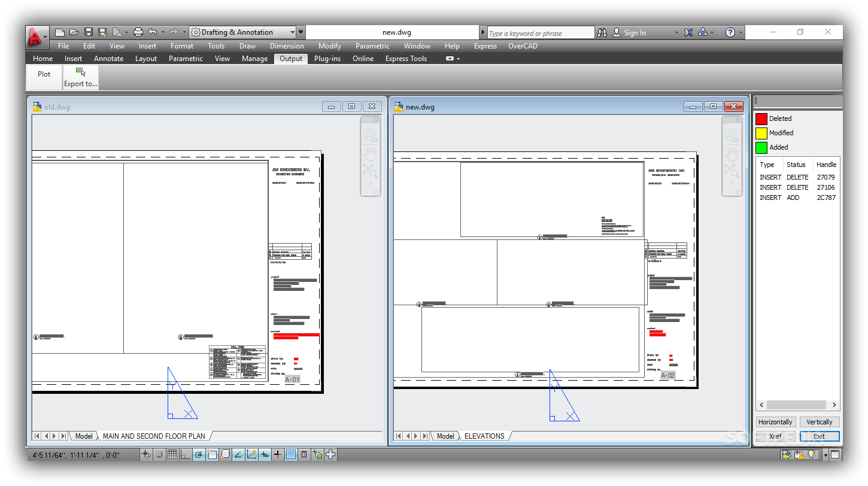Screen dimensions: 868x486
Task: Click the Exit button in compare panel
Action: pos(820,436)
